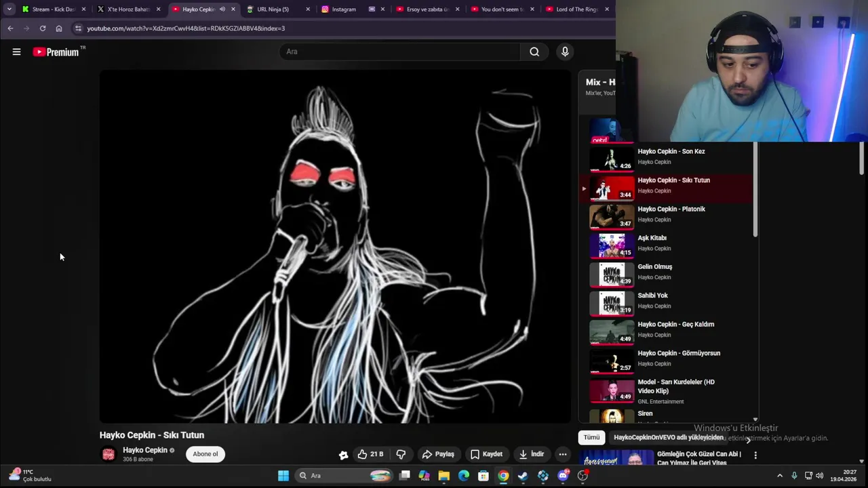Open Hayko Cepkin channel name link
The width and height of the screenshot is (868, 488).
pyautogui.click(x=144, y=450)
